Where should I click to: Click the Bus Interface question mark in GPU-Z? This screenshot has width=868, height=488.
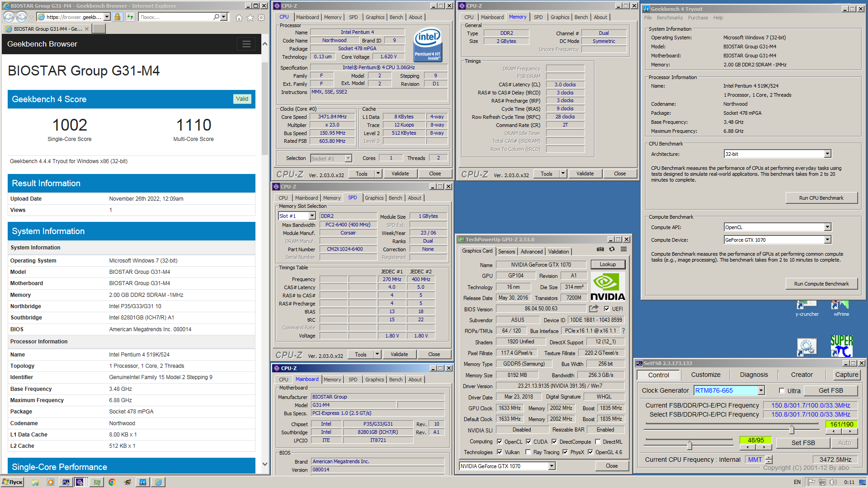623,331
